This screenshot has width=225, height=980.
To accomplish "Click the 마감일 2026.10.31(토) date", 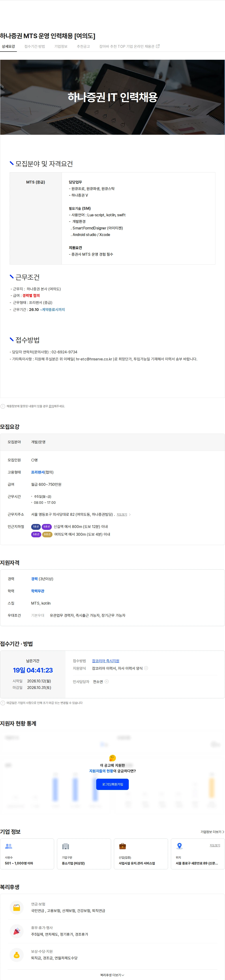I will coord(32,688).
